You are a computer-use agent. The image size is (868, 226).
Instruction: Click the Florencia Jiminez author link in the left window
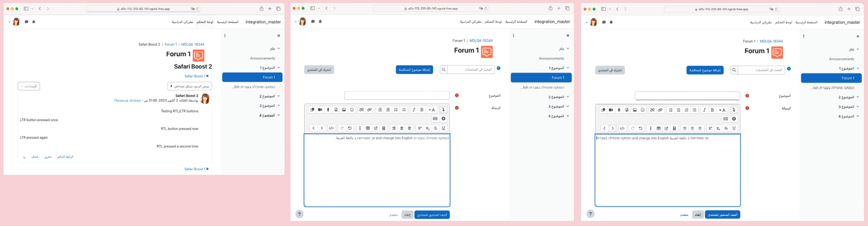click(x=128, y=100)
